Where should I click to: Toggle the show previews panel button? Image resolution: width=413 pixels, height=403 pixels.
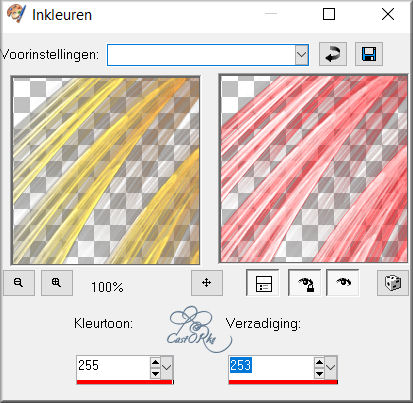pyautogui.click(x=263, y=283)
